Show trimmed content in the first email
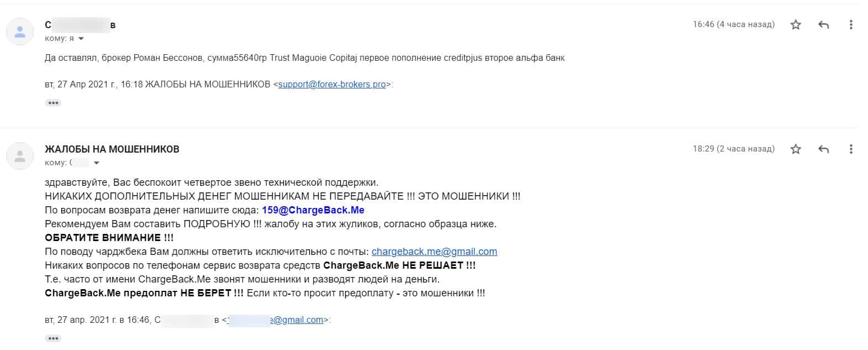Viewport: 868px width, 350px height. pyautogui.click(x=53, y=103)
